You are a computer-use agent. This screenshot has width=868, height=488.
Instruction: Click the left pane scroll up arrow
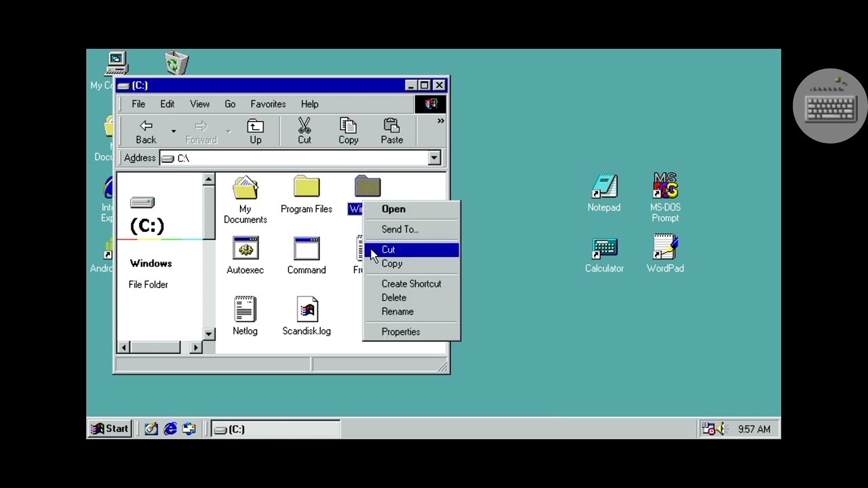pos(209,180)
